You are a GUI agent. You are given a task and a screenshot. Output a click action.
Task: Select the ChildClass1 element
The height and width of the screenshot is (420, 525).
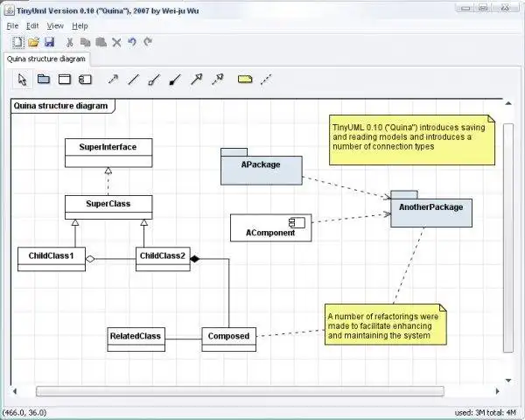[52, 259]
